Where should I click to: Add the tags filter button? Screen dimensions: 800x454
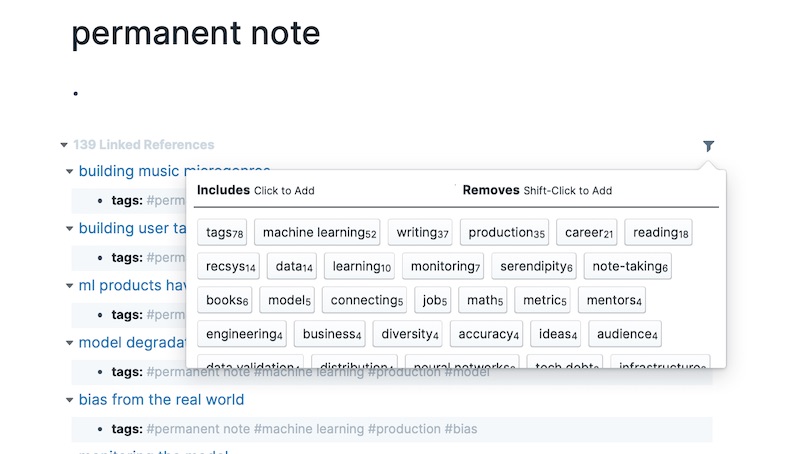point(224,233)
